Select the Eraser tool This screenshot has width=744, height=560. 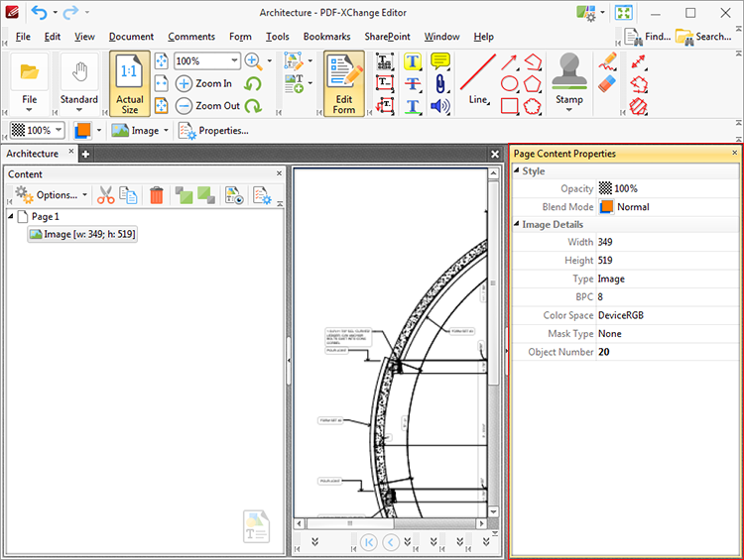(607, 83)
